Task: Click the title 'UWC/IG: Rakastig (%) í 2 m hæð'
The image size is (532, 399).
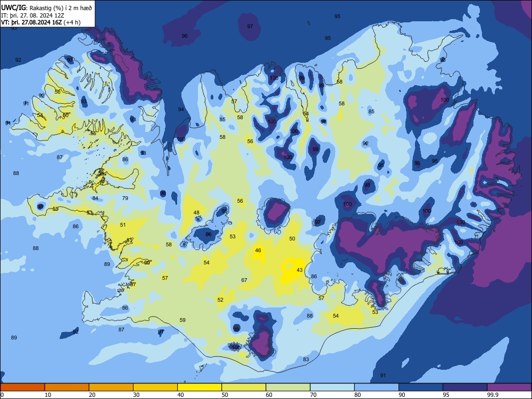Action: tap(46, 7)
